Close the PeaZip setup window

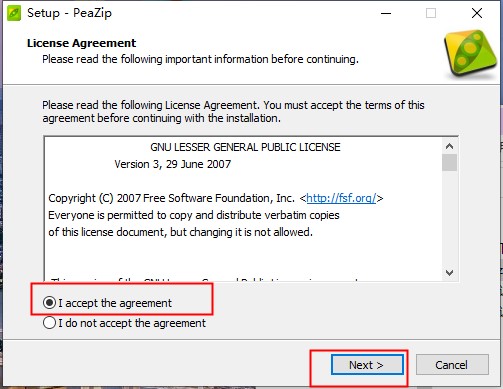point(477,13)
